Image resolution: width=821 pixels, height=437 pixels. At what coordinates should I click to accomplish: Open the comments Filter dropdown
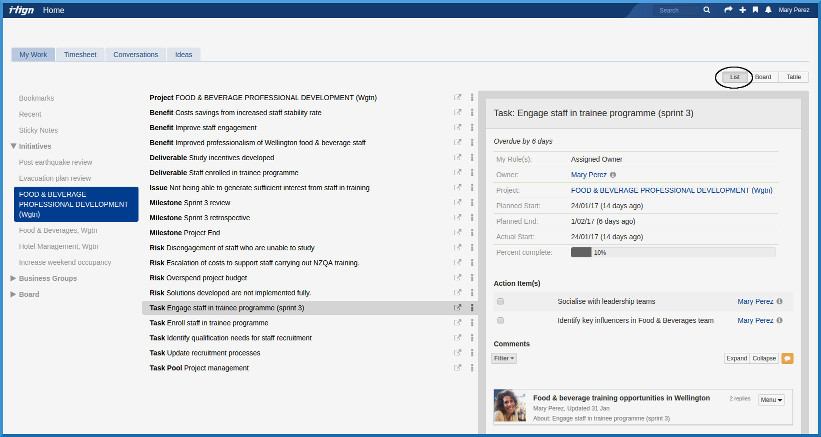click(505, 358)
